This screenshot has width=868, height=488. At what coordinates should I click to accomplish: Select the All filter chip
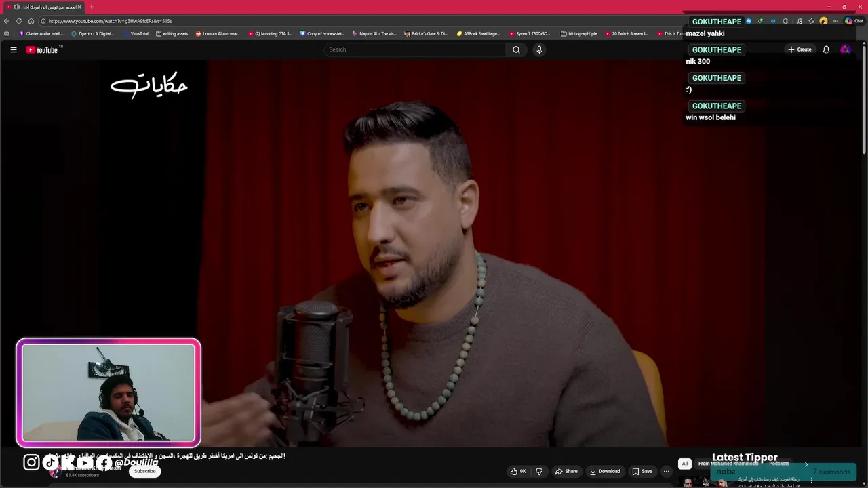(685, 464)
